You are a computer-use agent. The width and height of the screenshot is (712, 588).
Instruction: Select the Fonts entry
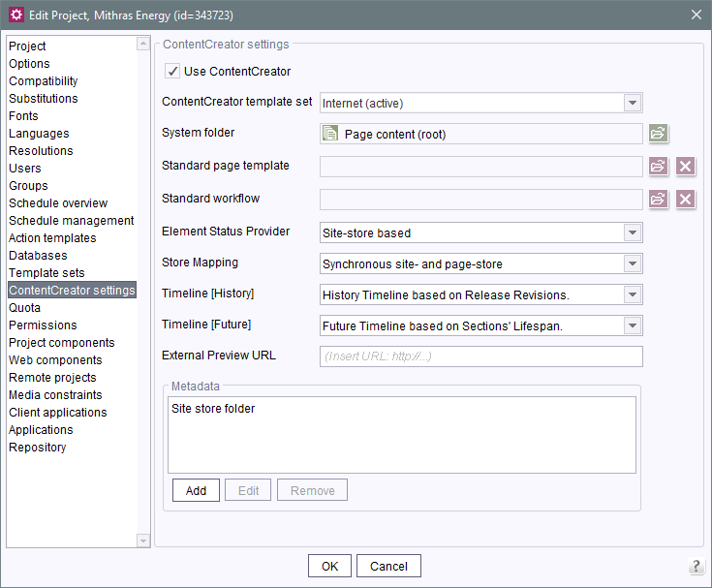[x=23, y=116]
